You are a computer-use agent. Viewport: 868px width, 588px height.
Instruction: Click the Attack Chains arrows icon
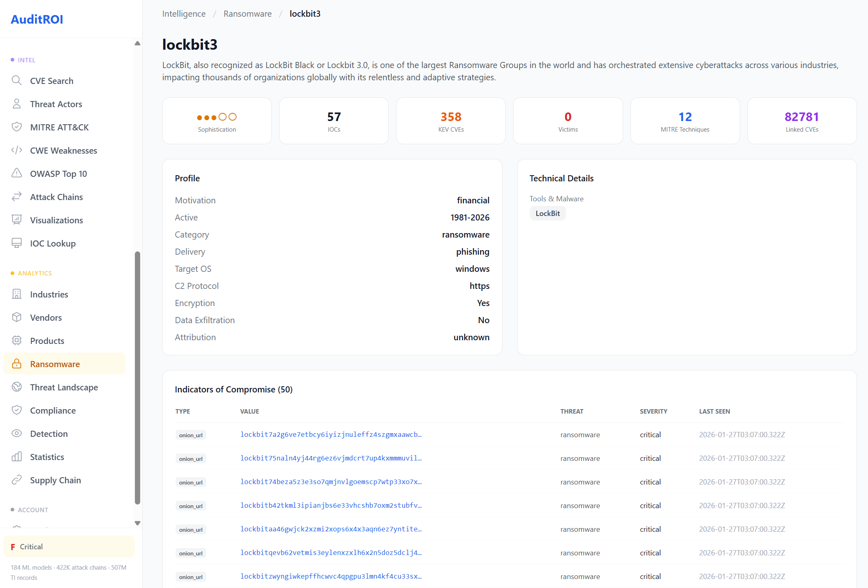17,196
